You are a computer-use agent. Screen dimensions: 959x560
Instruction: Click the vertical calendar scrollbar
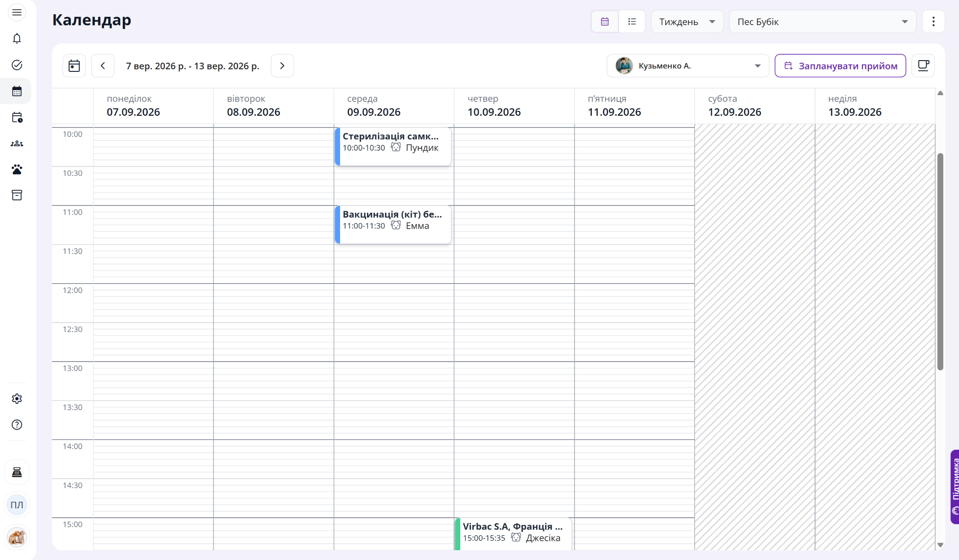(x=940, y=262)
